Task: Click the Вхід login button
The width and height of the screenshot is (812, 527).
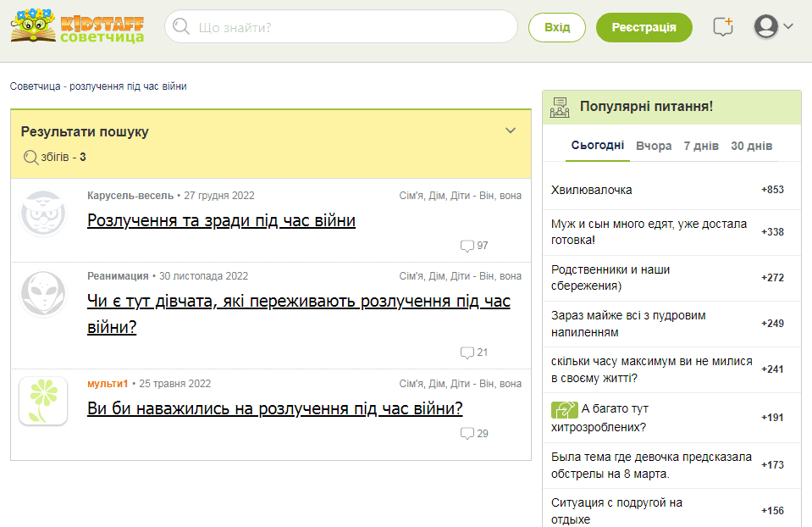Action: (x=557, y=27)
